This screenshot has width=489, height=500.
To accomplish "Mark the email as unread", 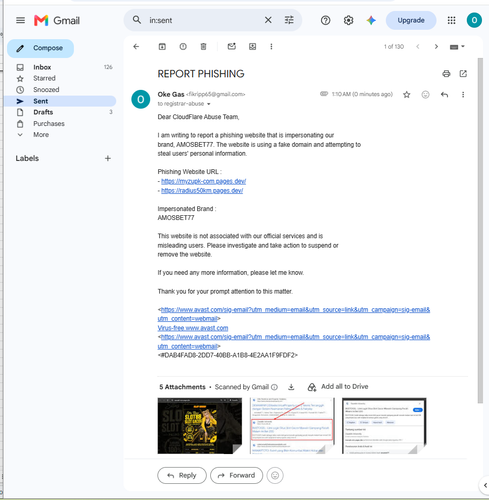I will [x=232, y=47].
